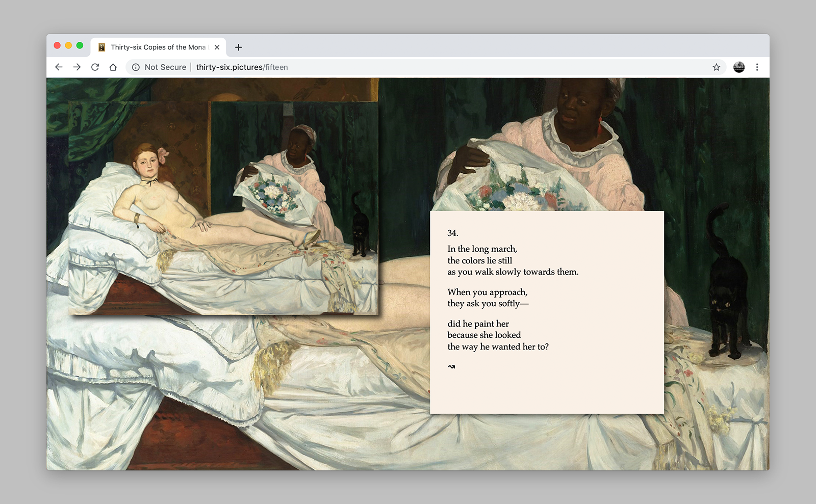
Task: Click the browser forward arrow
Action: (x=77, y=67)
